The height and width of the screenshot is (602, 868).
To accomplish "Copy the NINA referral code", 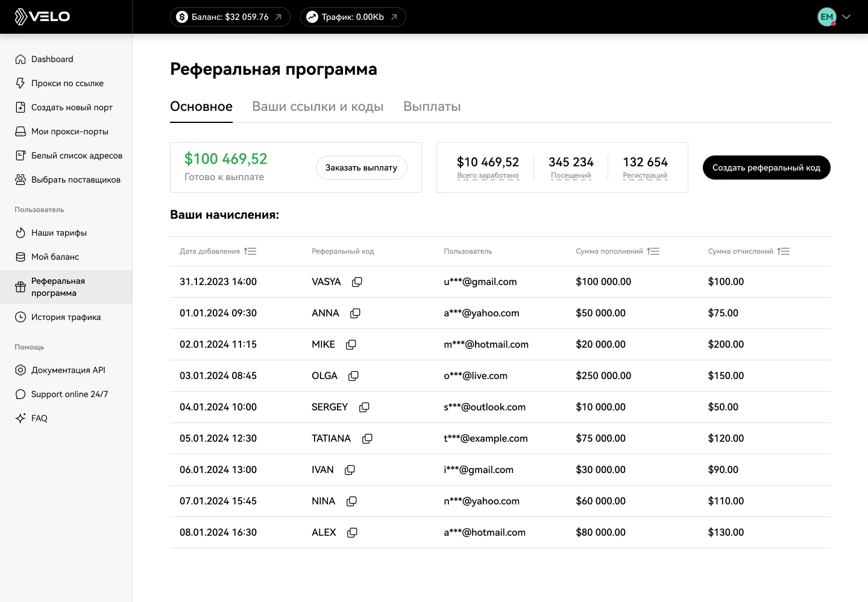I will [351, 501].
